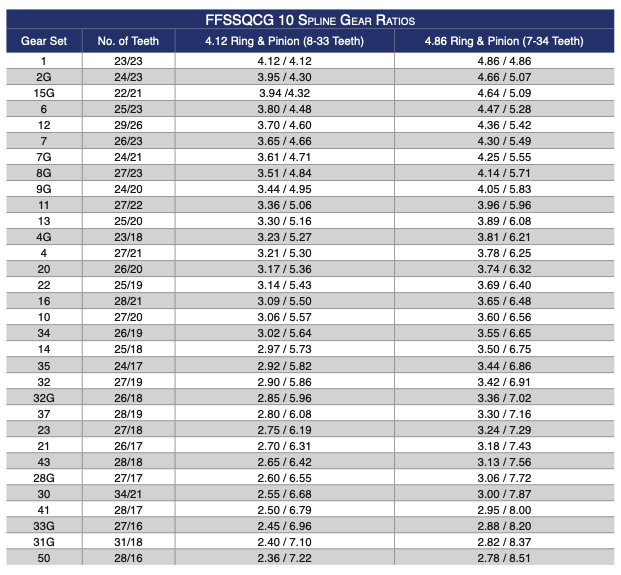Viewport: 621px width, 575px height.
Task: Select gear set 32G cell
Action: 44,398
